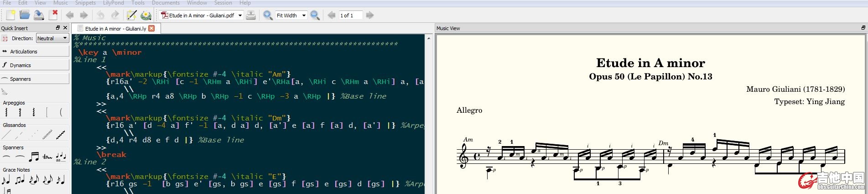Open the Score Wizard icon
The width and height of the screenshot is (868, 194).
click(x=131, y=15)
